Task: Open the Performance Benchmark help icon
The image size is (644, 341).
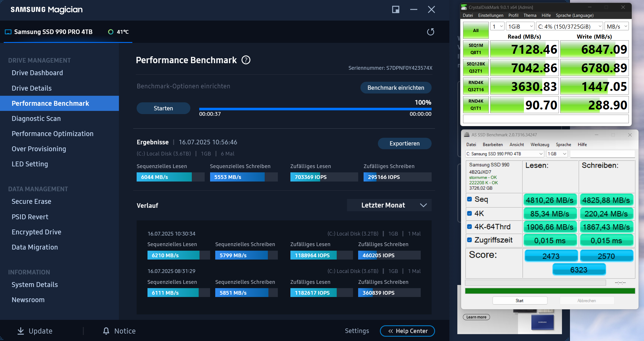Action: click(246, 60)
